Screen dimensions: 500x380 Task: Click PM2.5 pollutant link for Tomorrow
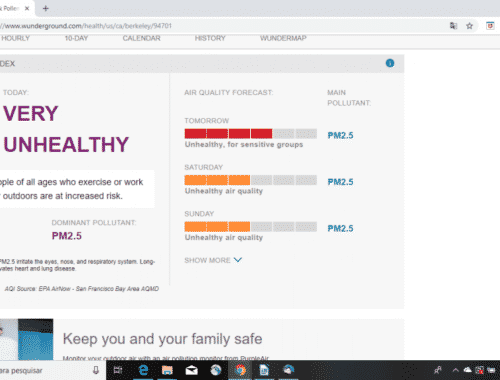pos(340,135)
